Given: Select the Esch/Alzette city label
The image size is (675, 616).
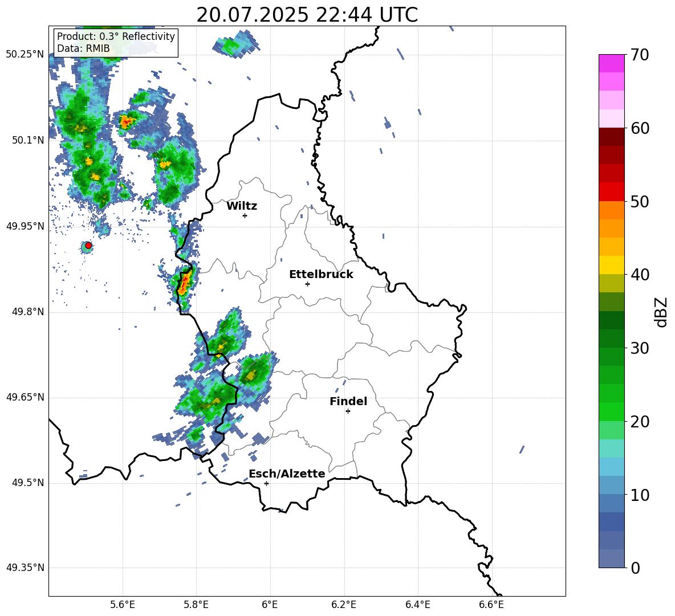Looking at the screenshot, I should 287,474.
